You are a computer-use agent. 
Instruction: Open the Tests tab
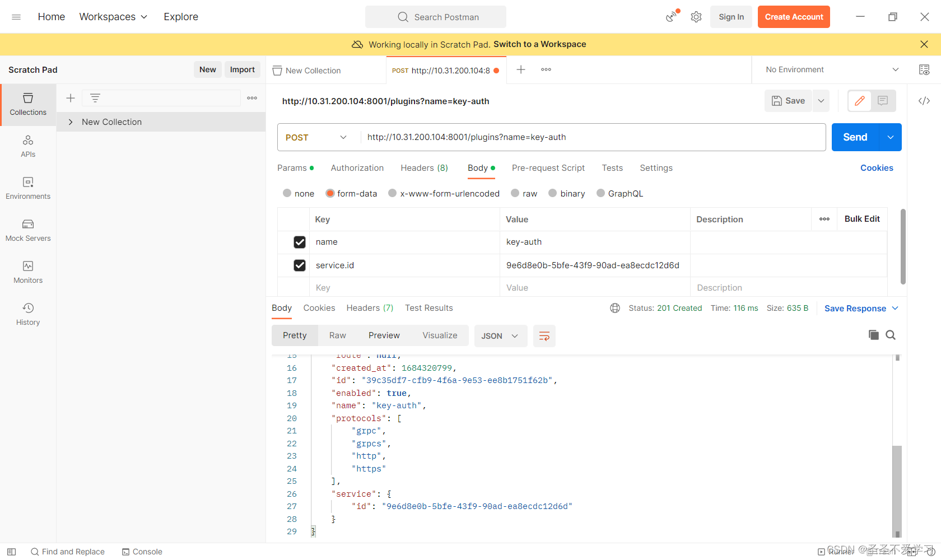612,168
